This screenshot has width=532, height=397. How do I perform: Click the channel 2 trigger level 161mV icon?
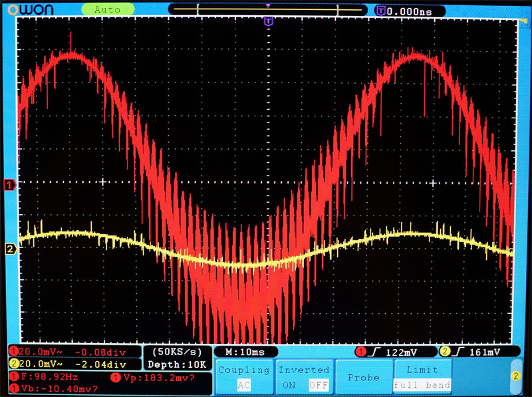(444, 351)
